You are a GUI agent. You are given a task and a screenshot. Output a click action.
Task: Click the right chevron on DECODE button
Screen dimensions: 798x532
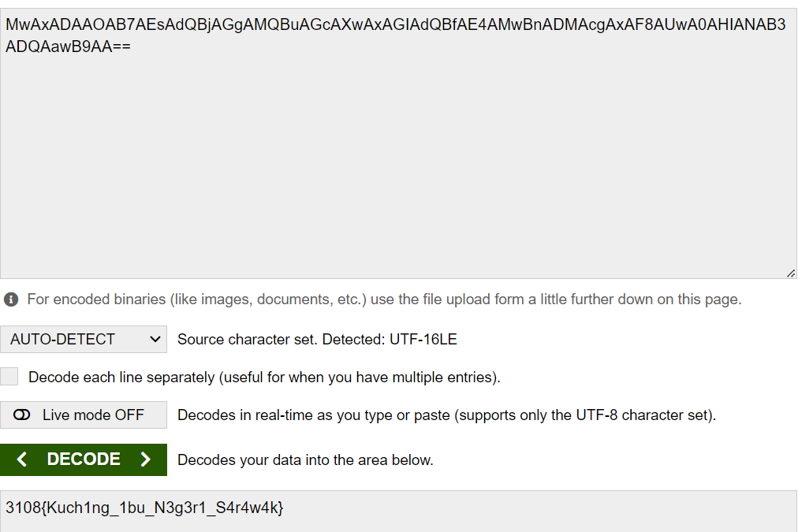(x=145, y=459)
